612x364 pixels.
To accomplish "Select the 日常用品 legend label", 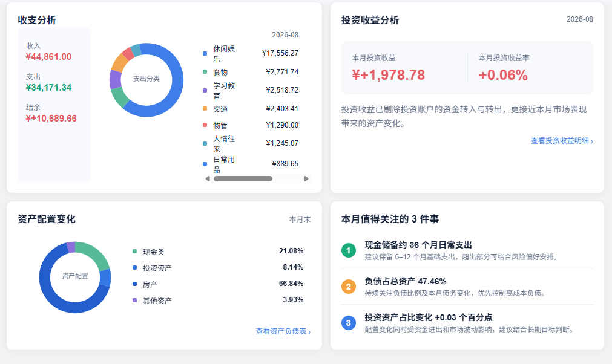I will [224, 164].
